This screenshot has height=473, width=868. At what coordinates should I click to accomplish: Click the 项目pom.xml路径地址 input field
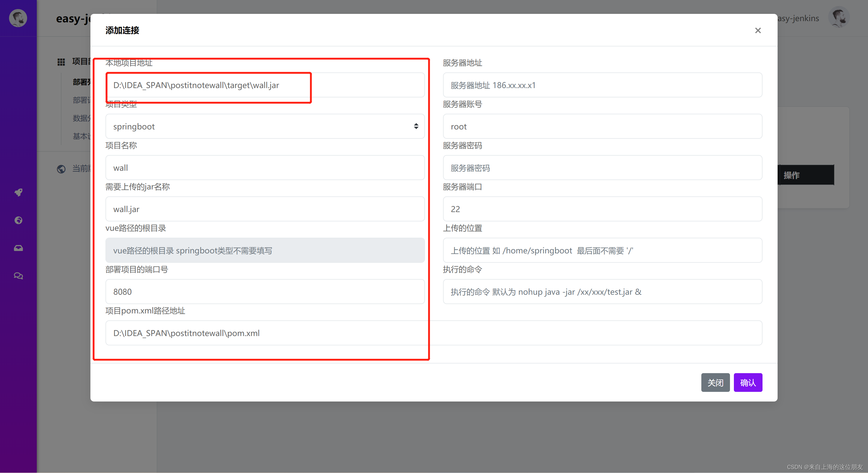pyautogui.click(x=434, y=333)
